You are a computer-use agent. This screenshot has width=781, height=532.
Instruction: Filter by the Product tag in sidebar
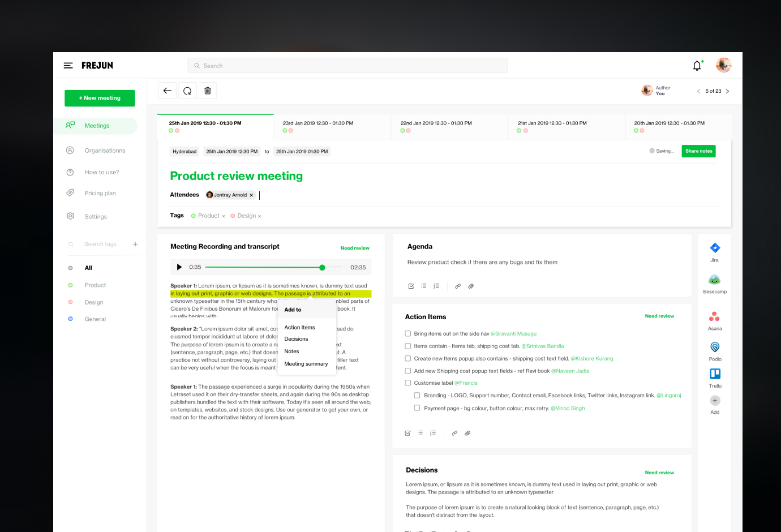(95, 285)
